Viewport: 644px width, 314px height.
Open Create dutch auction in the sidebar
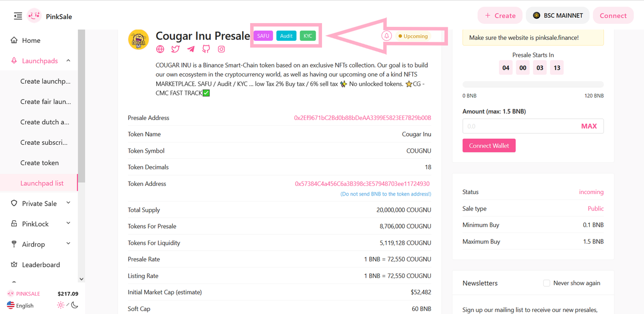pyautogui.click(x=45, y=122)
